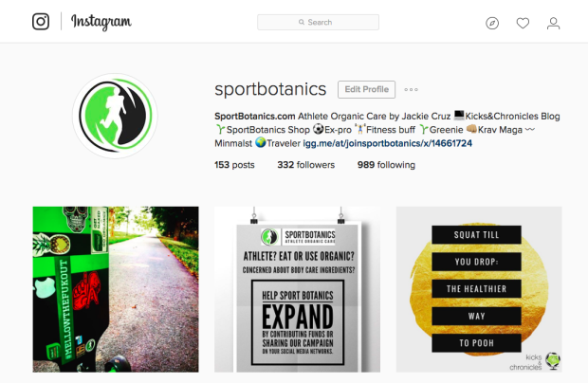
Task: Open the skateboard path photo post
Action: point(116,289)
